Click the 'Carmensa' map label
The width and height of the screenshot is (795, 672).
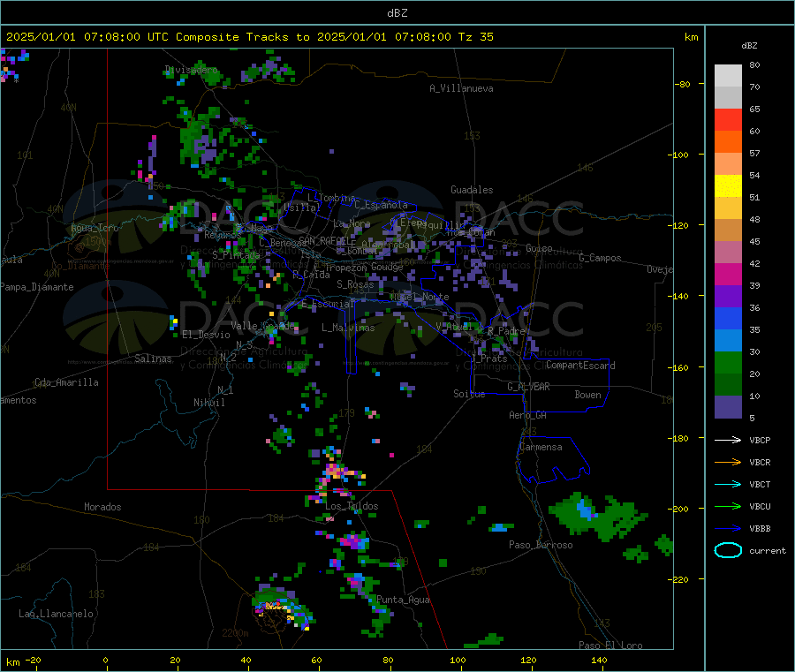pos(541,447)
